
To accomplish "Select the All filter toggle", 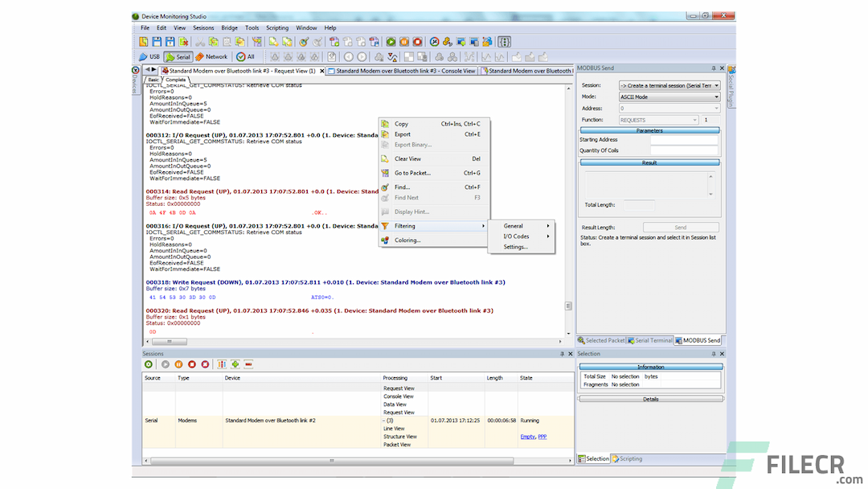I will click(x=243, y=56).
